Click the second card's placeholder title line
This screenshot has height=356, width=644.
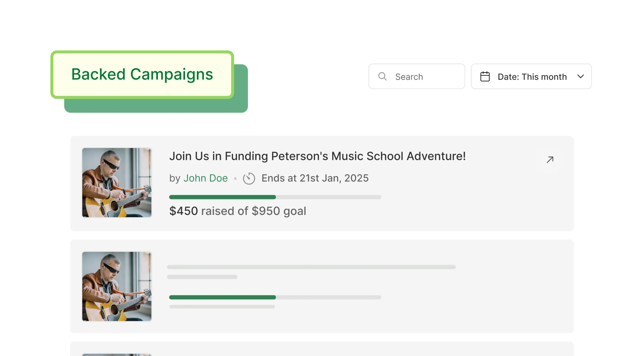[x=311, y=267]
